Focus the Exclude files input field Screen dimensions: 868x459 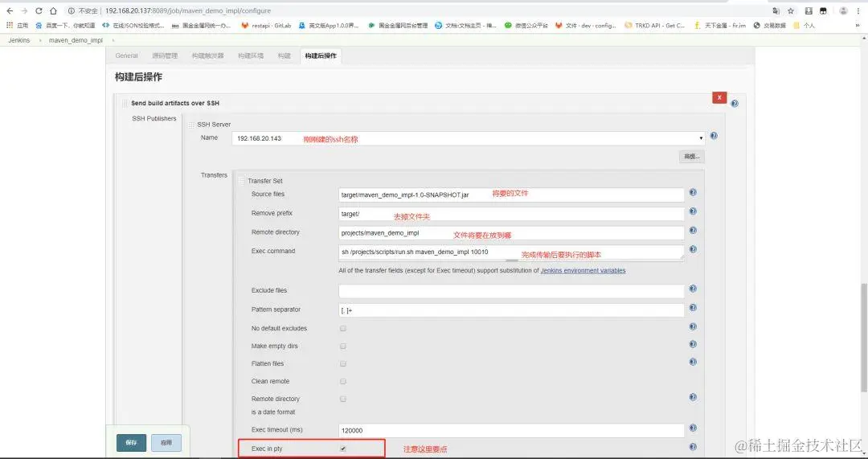(x=511, y=291)
